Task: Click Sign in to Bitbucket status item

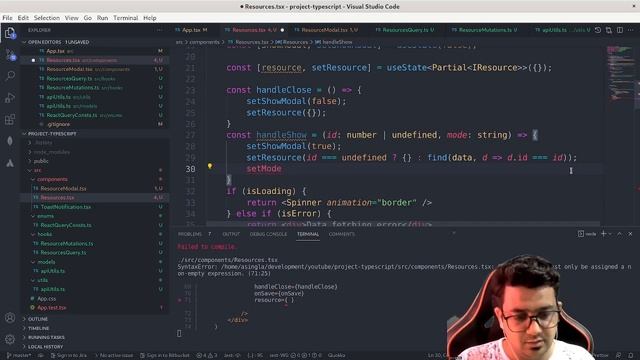Action: pyautogui.click(x=165, y=355)
